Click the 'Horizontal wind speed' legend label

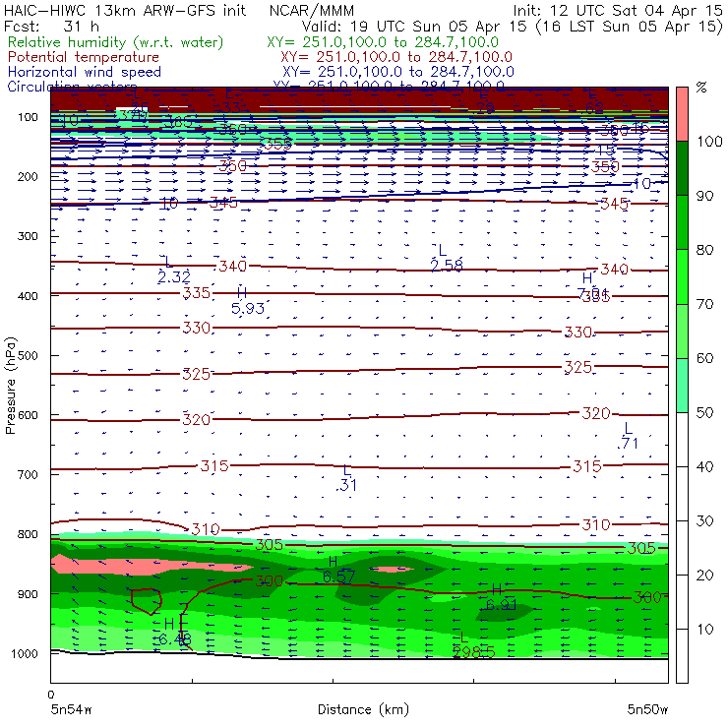pos(85,72)
